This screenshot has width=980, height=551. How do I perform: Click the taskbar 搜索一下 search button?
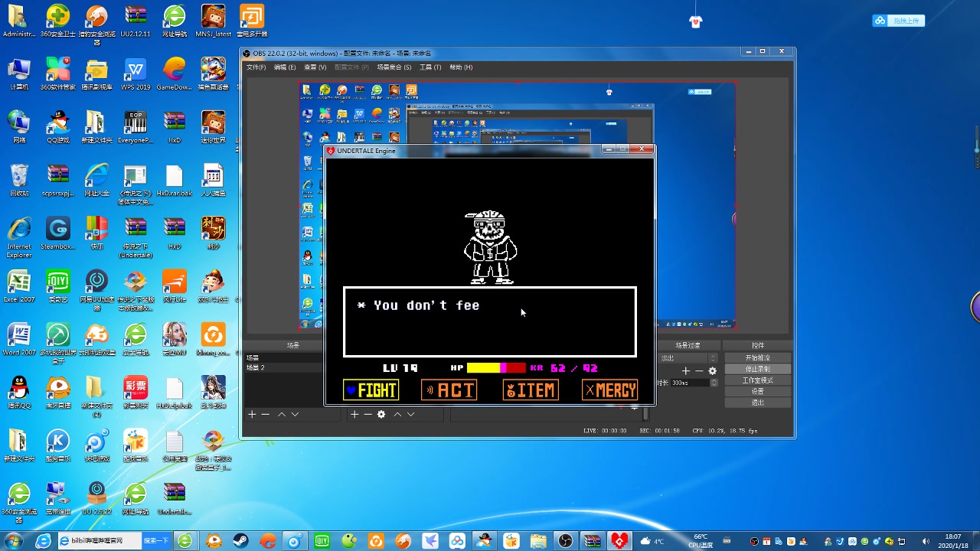(156, 541)
